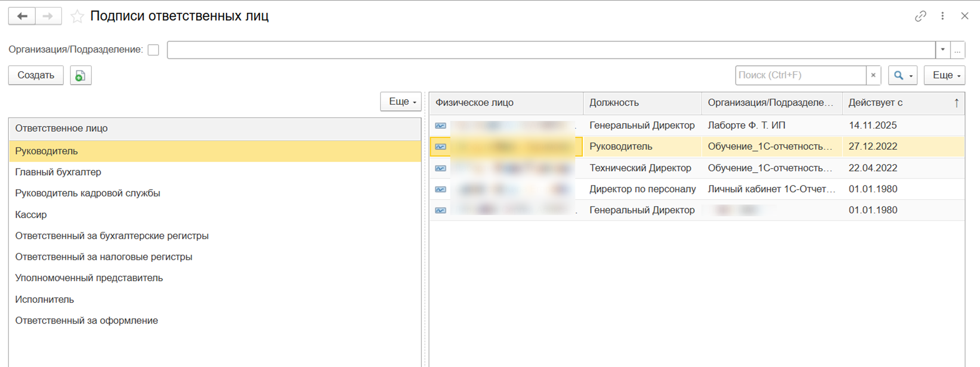Open the magnifier search options dropdown
The height and width of the screenshot is (367, 980).
902,75
